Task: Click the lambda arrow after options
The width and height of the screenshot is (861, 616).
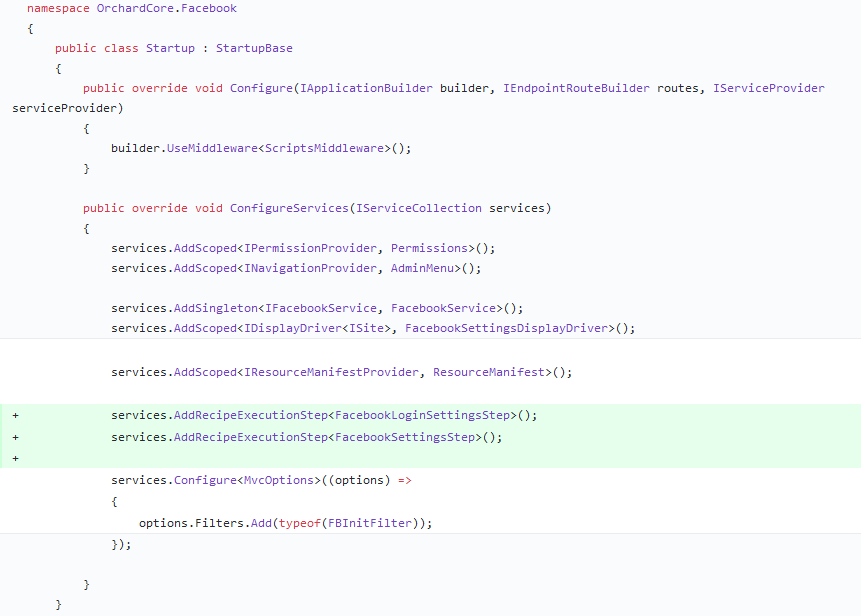Action: 405,480
